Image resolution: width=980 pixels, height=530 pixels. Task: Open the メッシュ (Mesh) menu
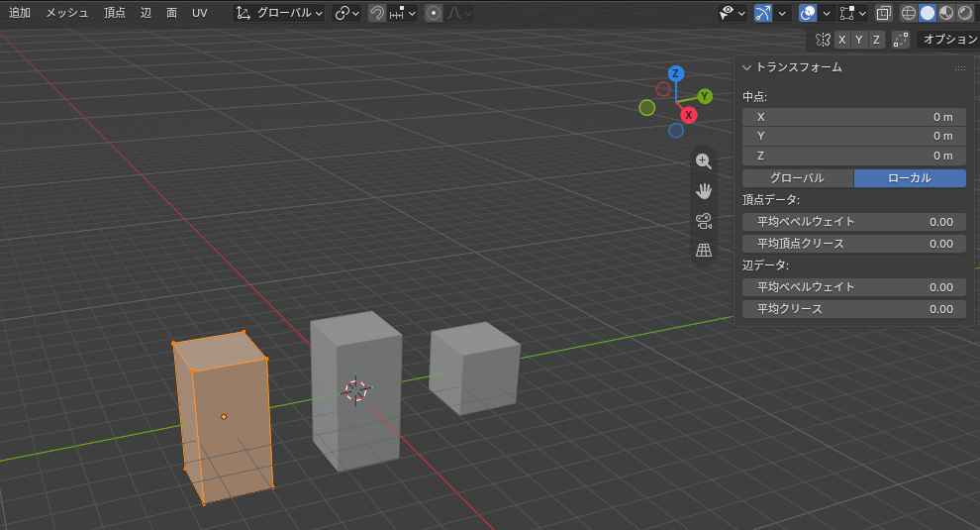(x=67, y=13)
